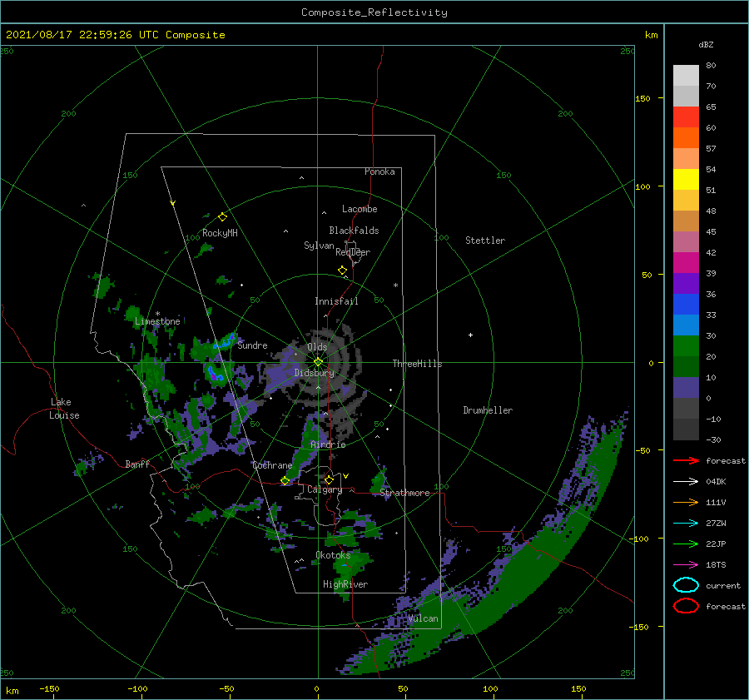Image resolution: width=749 pixels, height=700 pixels.
Task: Click the Drumheller town label
Action: click(x=488, y=410)
